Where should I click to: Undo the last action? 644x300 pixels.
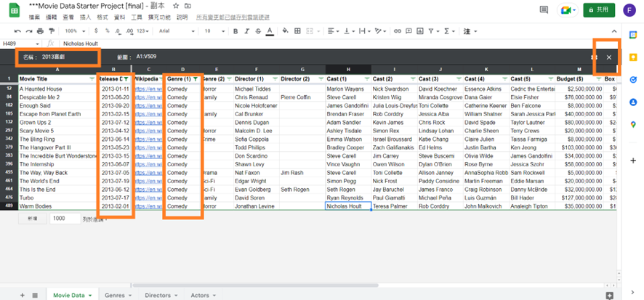(x=17, y=31)
